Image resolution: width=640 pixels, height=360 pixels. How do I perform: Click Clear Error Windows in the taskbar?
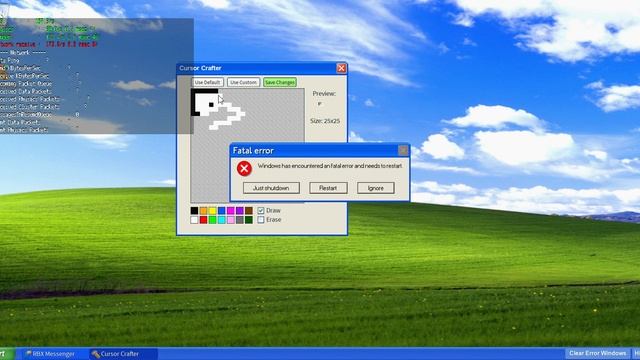[x=597, y=353]
